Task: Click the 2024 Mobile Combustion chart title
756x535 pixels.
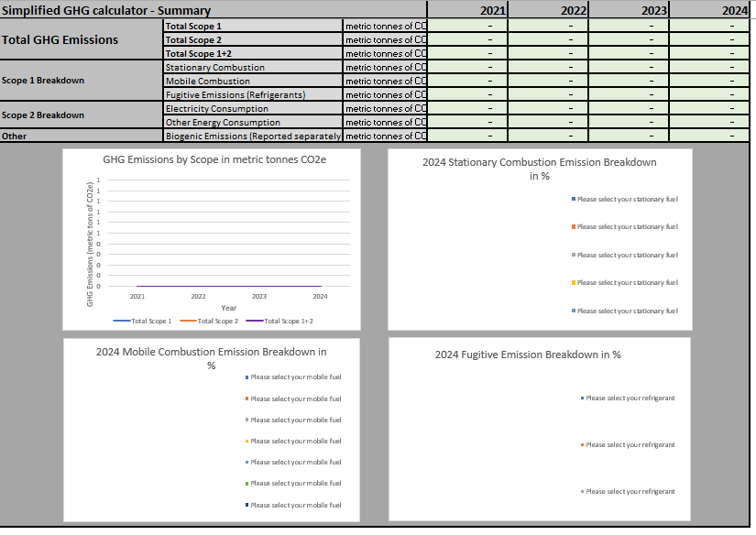Action: [x=211, y=357]
